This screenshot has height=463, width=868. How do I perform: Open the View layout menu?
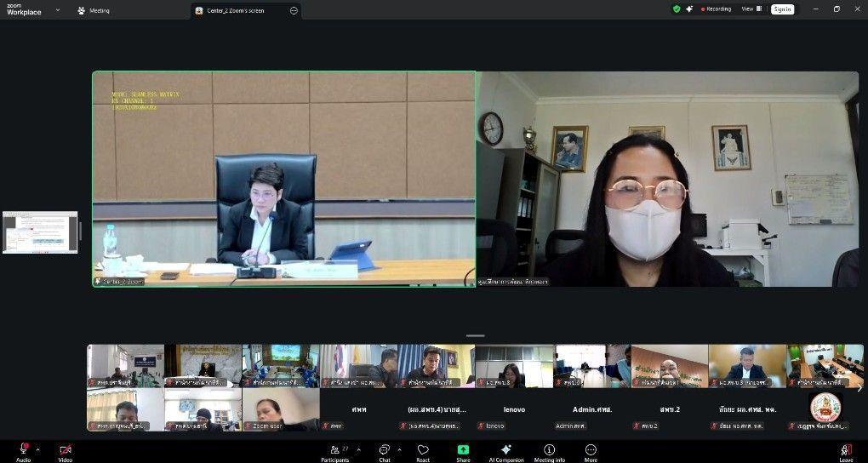(749, 9)
